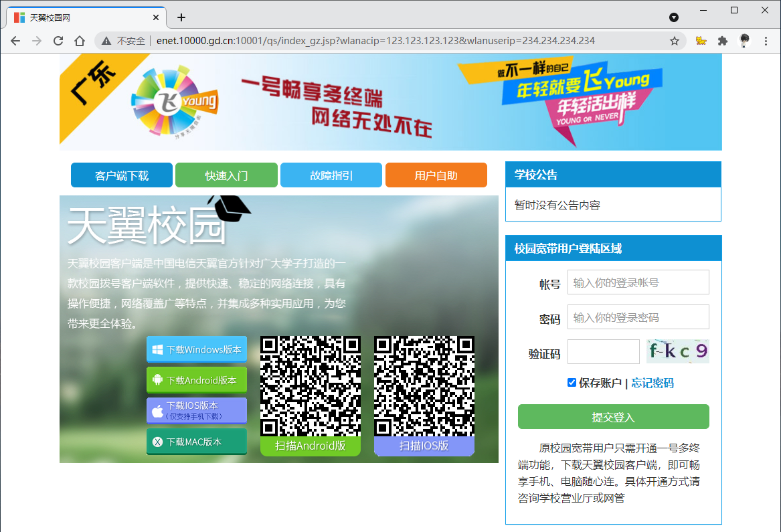Click the dark circular dropdown icon in the tab strip

(x=674, y=17)
